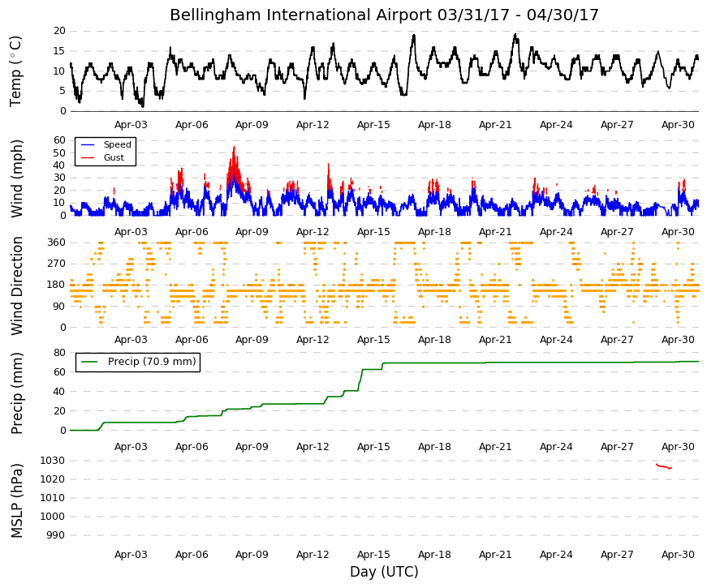This screenshot has width=707, height=588.
Task: Click the Precip (mm) axis label
Action: pyautogui.click(x=16, y=393)
